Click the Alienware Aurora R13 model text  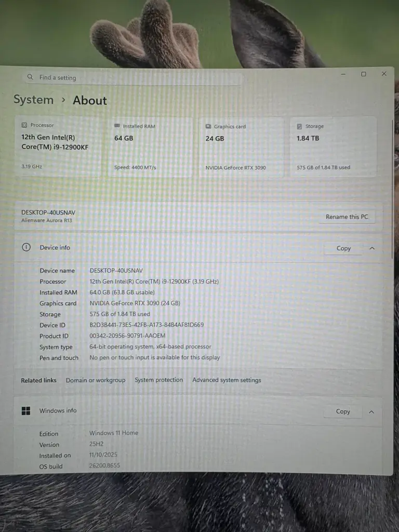point(46,220)
